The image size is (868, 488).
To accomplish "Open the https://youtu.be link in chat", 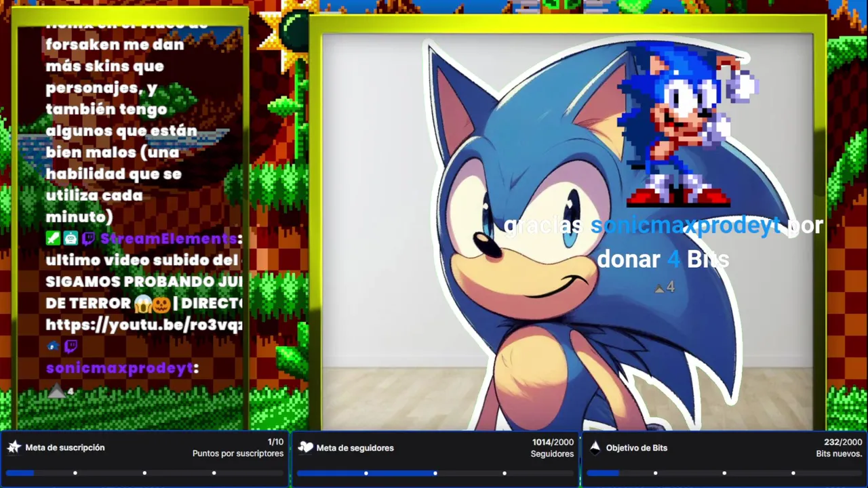I will point(144,325).
